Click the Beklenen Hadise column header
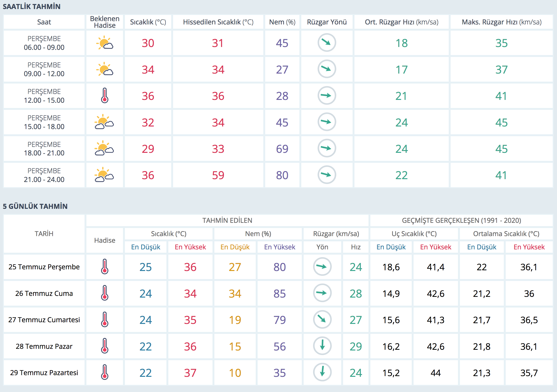This screenshot has width=557, height=392. click(x=104, y=22)
